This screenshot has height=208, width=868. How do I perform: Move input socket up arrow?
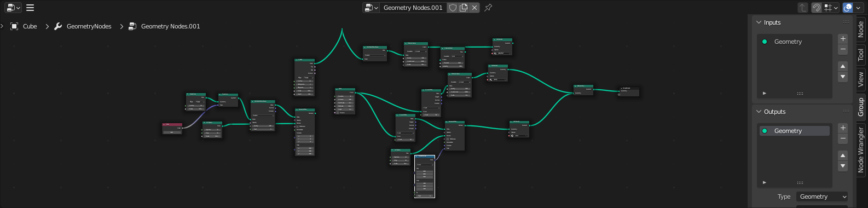coord(843,66)
